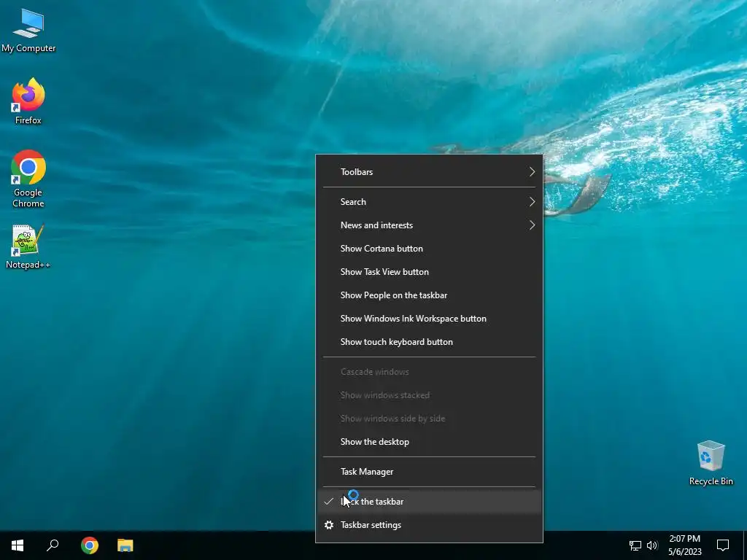Click the taskbar search magnifier icon
The width and height of the screenshot is (747, 560).
(x=53, y=545)
